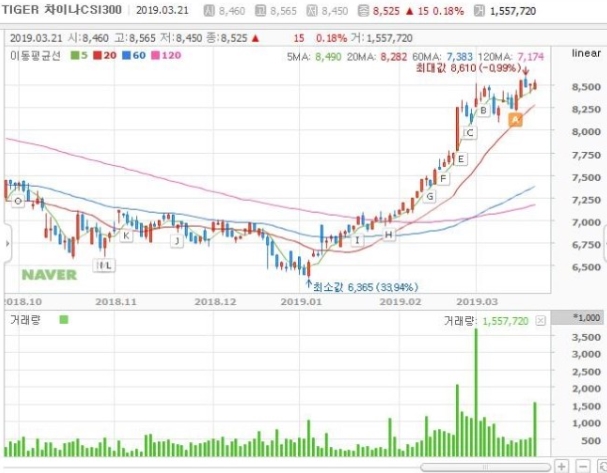This screenshot has width=607, height=473.
Task: Open the J event marker on the chart
Action: coord(177,241)
